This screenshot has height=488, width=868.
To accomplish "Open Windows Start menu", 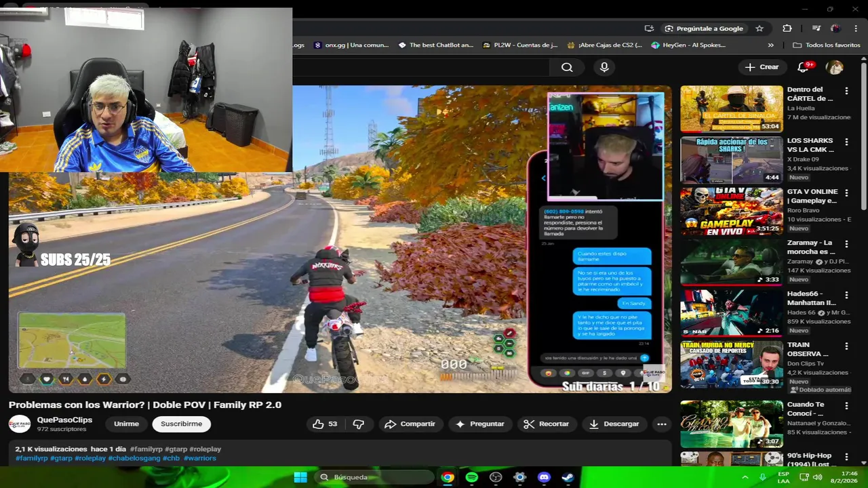I will click(300, 477).
